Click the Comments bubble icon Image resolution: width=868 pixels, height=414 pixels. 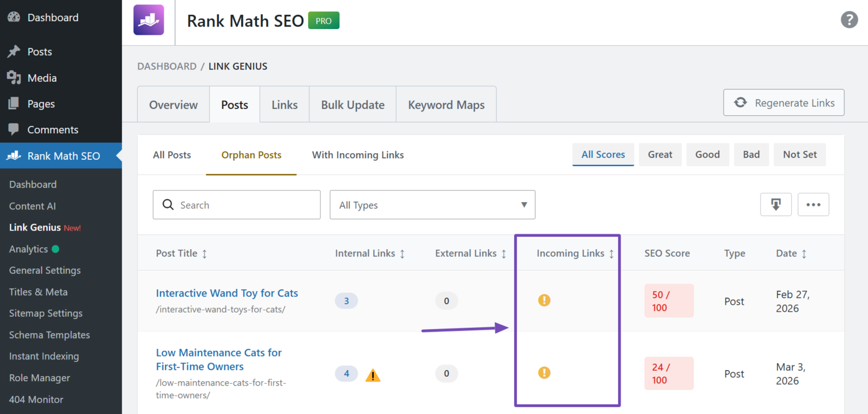14,130
